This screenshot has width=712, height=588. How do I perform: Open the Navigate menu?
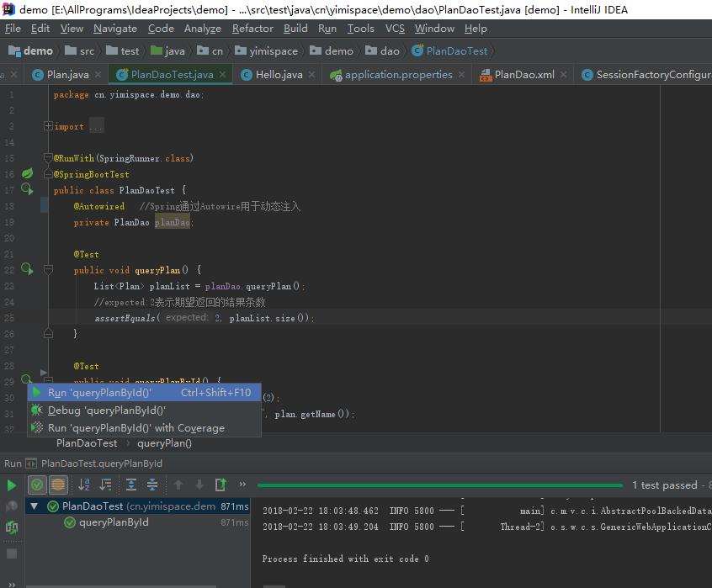tap(115, 29)
